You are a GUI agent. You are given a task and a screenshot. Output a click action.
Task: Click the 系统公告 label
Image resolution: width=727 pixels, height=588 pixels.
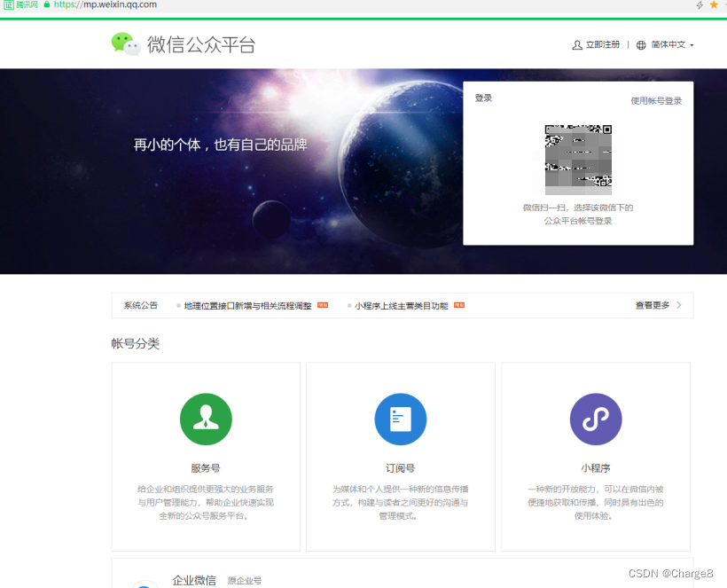coord(140,305)
